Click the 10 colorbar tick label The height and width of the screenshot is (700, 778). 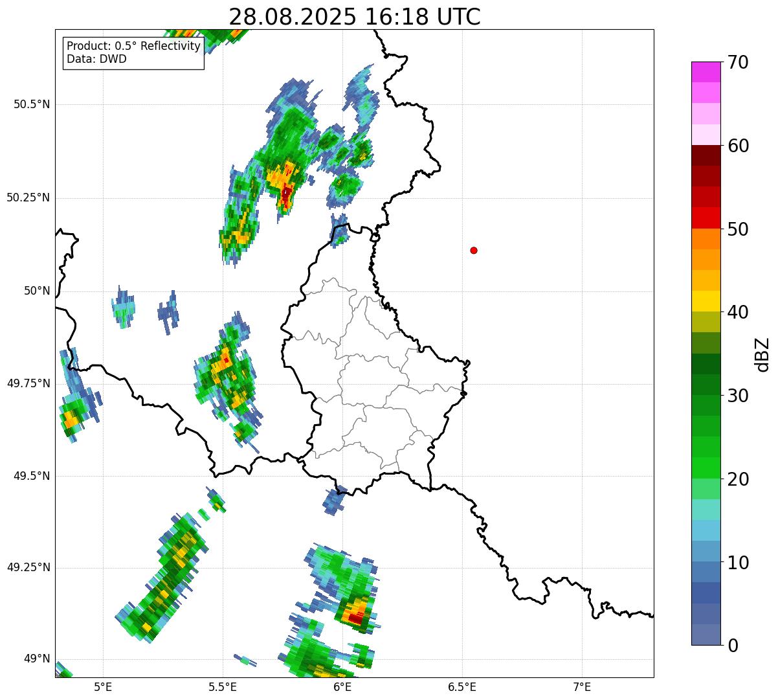(x=738, y=562)
